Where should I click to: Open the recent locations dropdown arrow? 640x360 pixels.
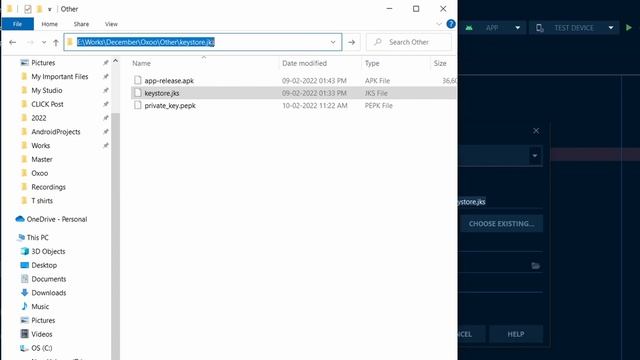pos(44,42)
